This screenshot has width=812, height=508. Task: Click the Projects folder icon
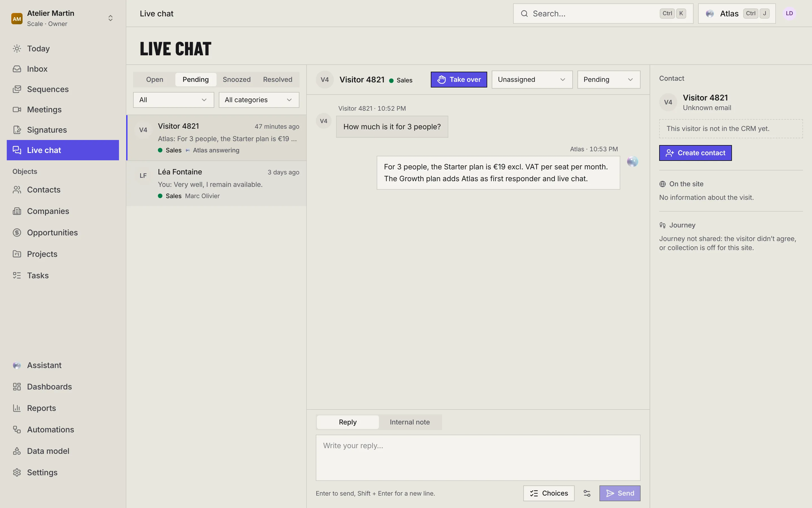(17, 254)
